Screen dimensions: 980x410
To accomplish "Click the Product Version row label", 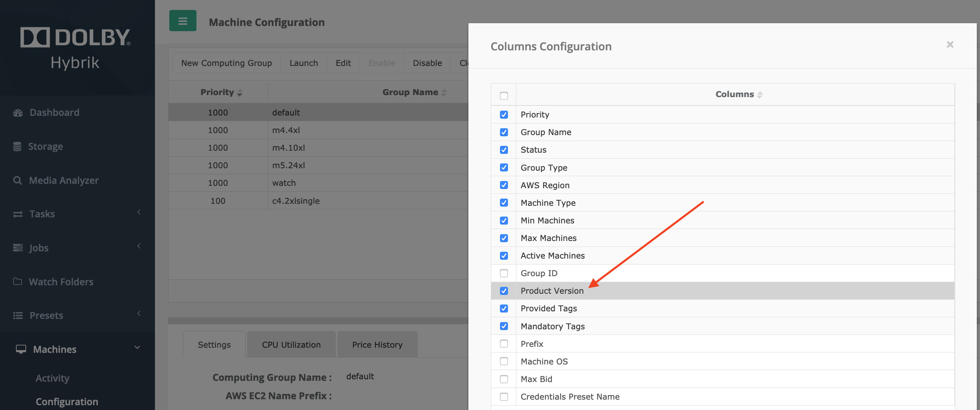I will tap(552, 291).
